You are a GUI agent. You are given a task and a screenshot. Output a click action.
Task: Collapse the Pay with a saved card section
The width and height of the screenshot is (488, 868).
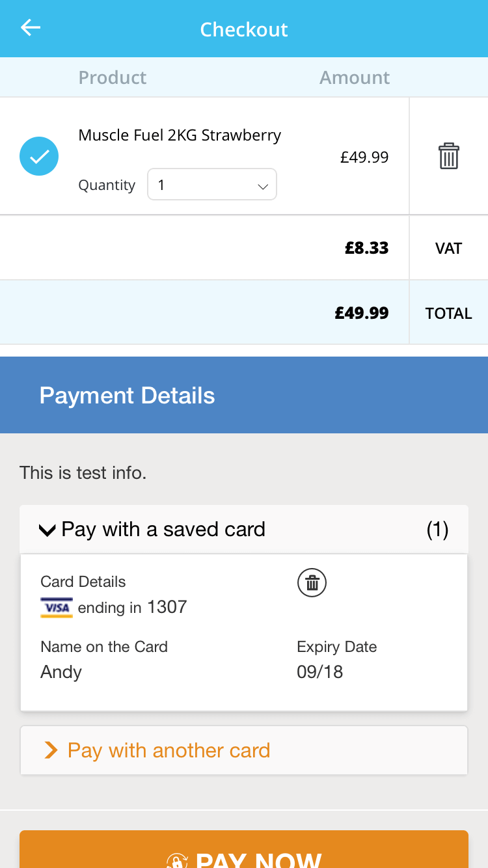point(243,530)
